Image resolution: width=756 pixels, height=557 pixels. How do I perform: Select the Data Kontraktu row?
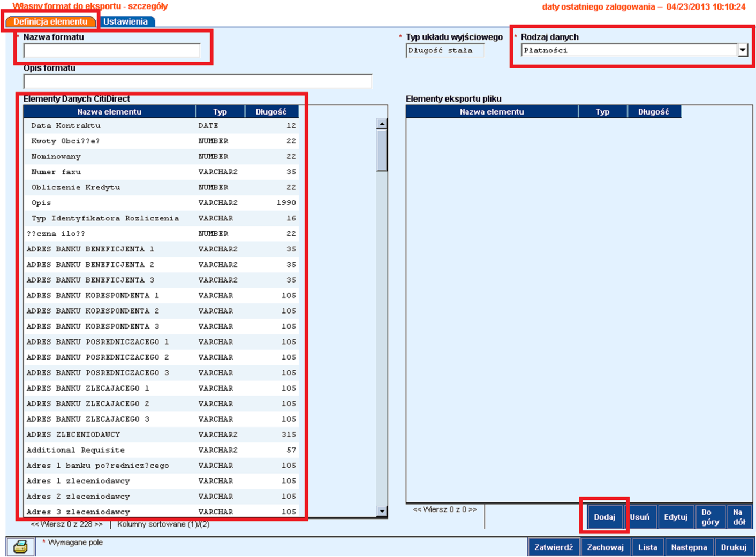[161, 125]
